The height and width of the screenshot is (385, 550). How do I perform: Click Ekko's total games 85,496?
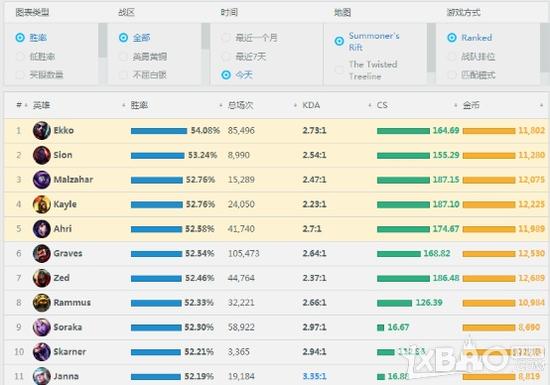pos(241,130)
